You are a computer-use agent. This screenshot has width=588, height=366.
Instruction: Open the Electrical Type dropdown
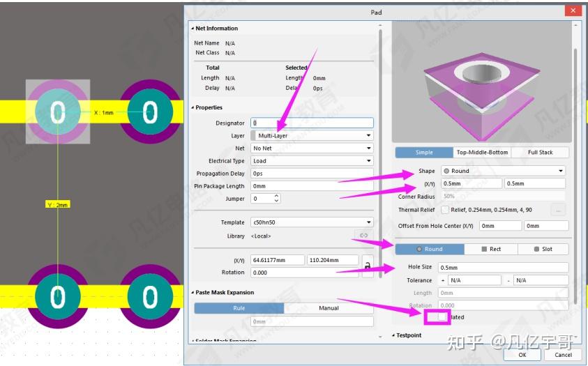pos(312,161)
